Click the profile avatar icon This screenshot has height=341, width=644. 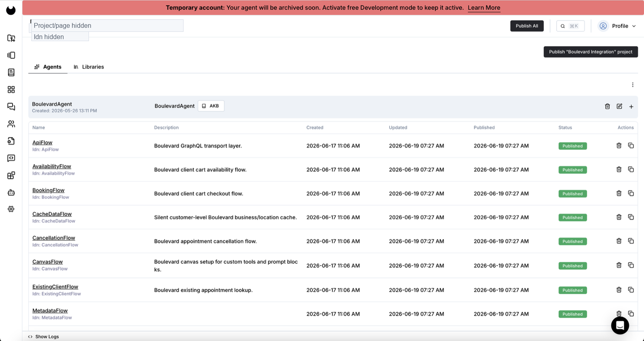[603, 26]
